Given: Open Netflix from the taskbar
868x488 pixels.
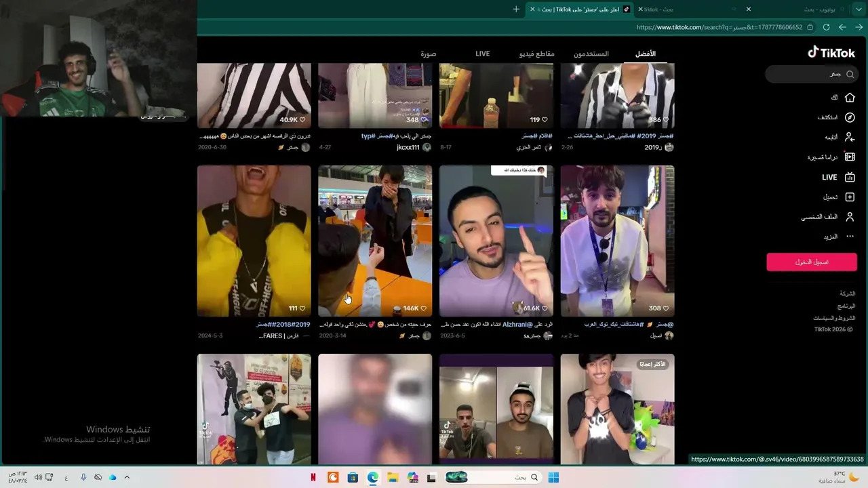Looking at the screenshot, I should click(x=313, y=477).
